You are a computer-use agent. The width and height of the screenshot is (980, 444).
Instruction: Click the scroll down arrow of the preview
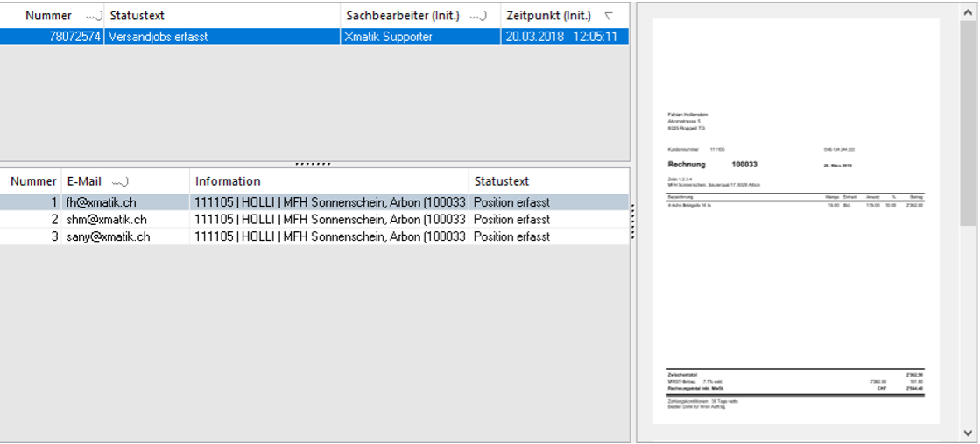coord(968,433)
